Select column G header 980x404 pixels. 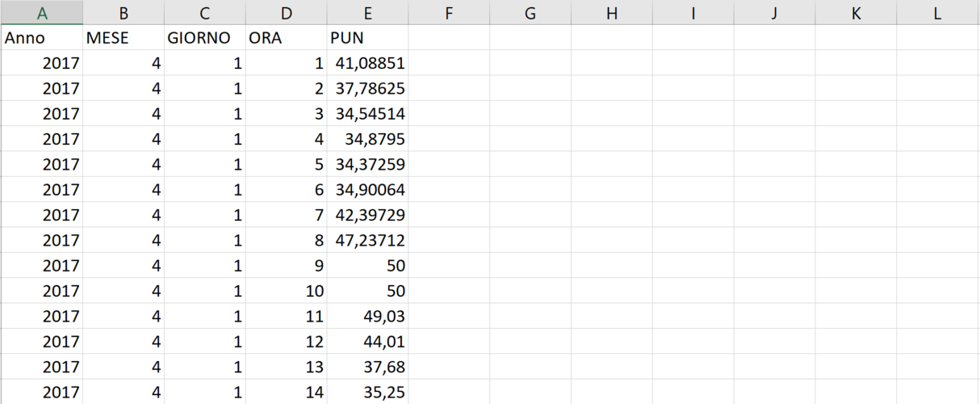[531, 12]
